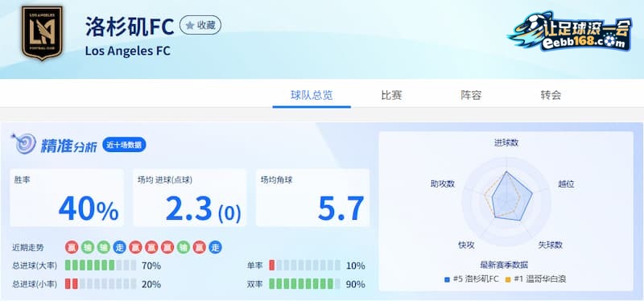This screenshot has height=301, width=644.
Task: Click the 90% value next to 双率
Action: [x=355, y=284]
